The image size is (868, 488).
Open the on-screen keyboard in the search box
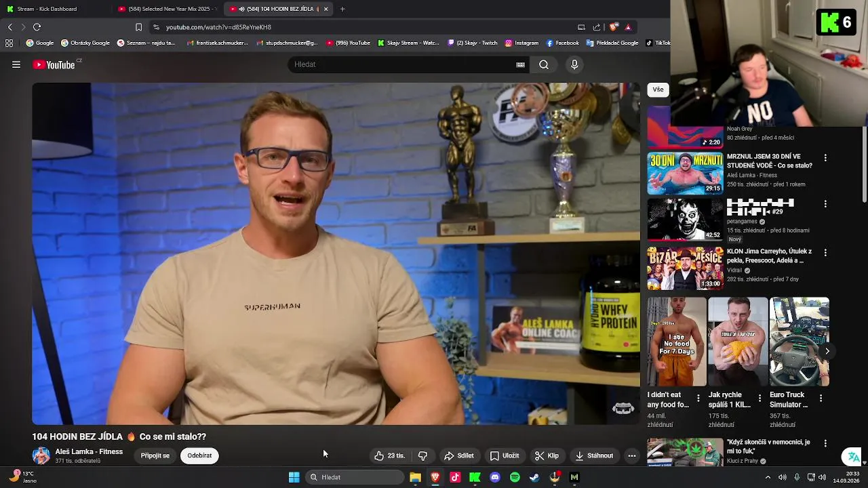click(520, 64)
